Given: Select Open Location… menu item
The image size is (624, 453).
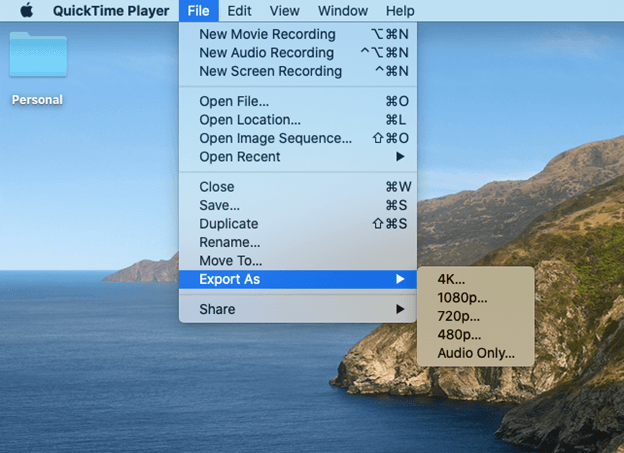Looking at the screenshot, I should (298, 120).
